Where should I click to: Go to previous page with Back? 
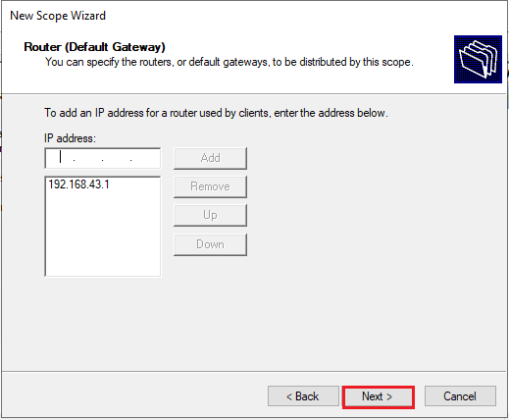303,396
